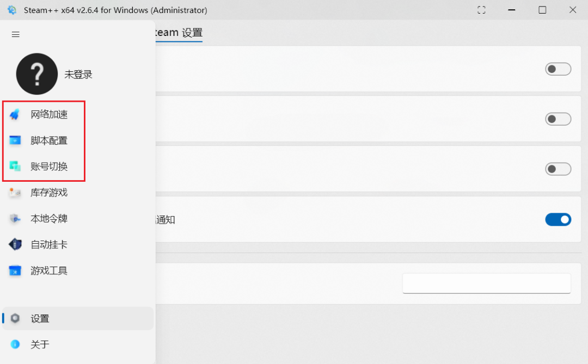The image size is (588, 364).
Task: Click the 账号切换 account switch icon
Action: [15, 166]
